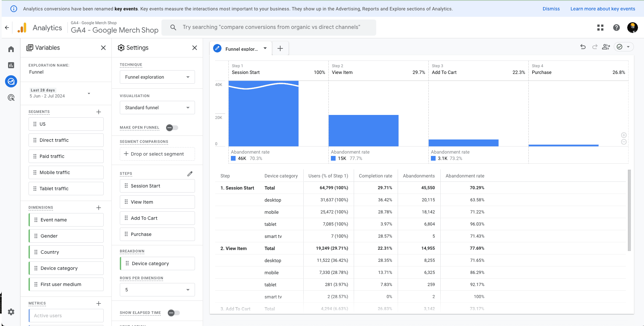Open the GA4 - Google Merch Shop property selector
The image size is (644, 326).
coord(114,28)
